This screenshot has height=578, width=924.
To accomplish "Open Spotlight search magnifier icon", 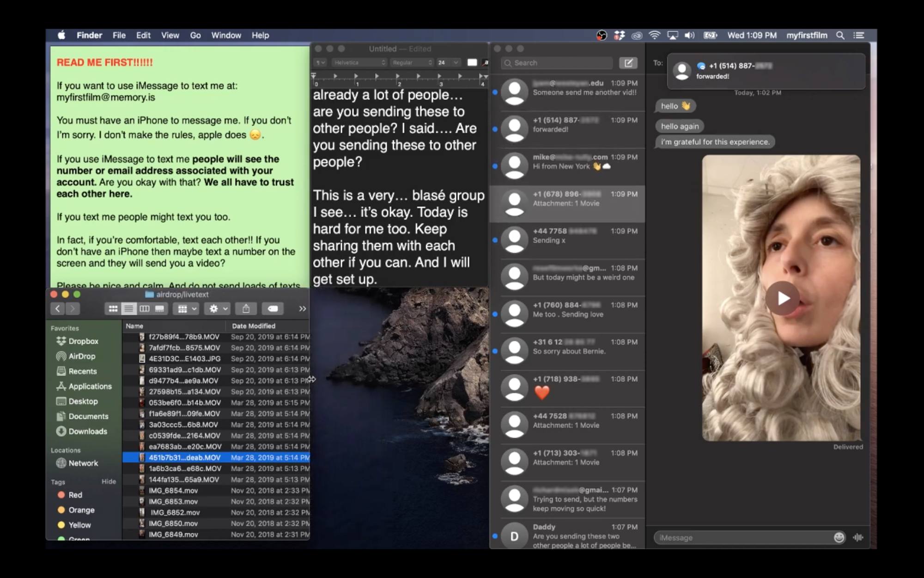I will (x=840, y=35).
